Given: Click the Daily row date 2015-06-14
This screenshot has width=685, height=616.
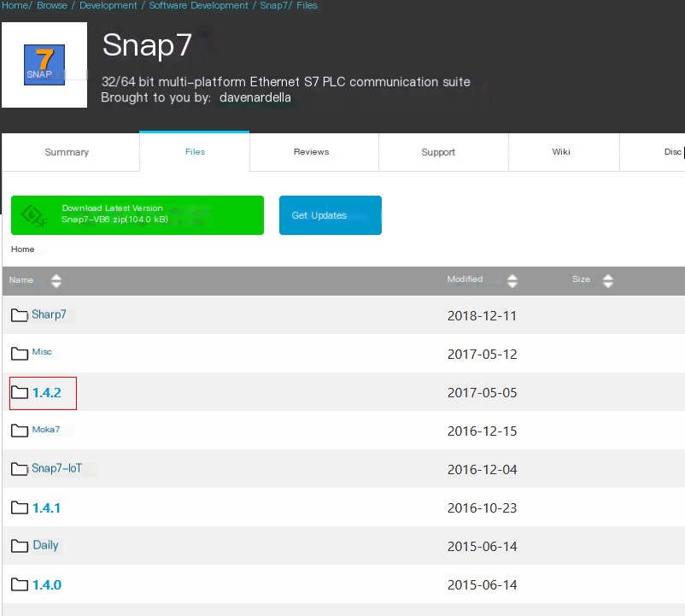Looking at the screenshot, I should point(482,547).
